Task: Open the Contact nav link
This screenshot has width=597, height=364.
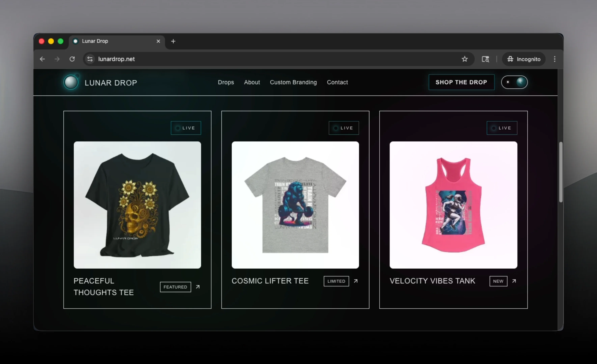Action: tap(337, 82)
